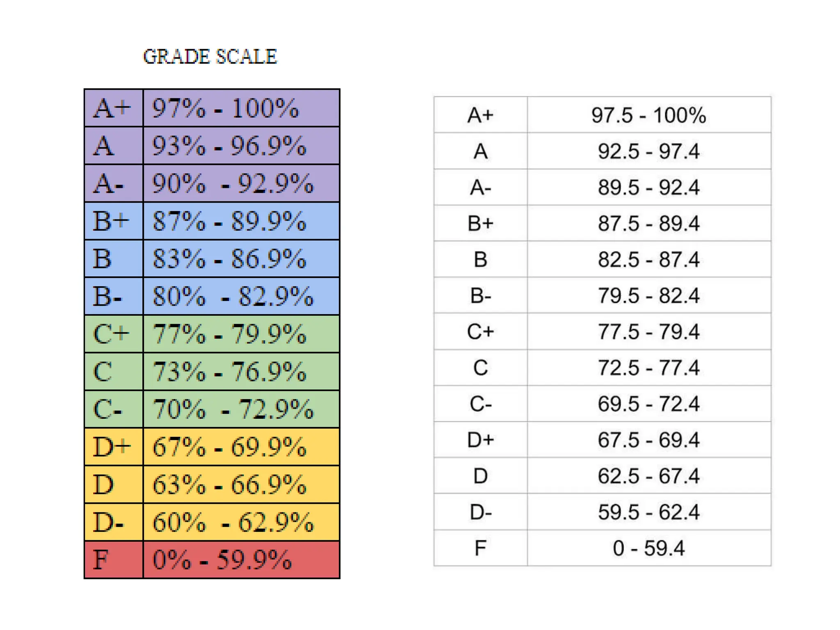Click the green C+ grade cell
Screen dimensions: 840x630
point(114,334)
